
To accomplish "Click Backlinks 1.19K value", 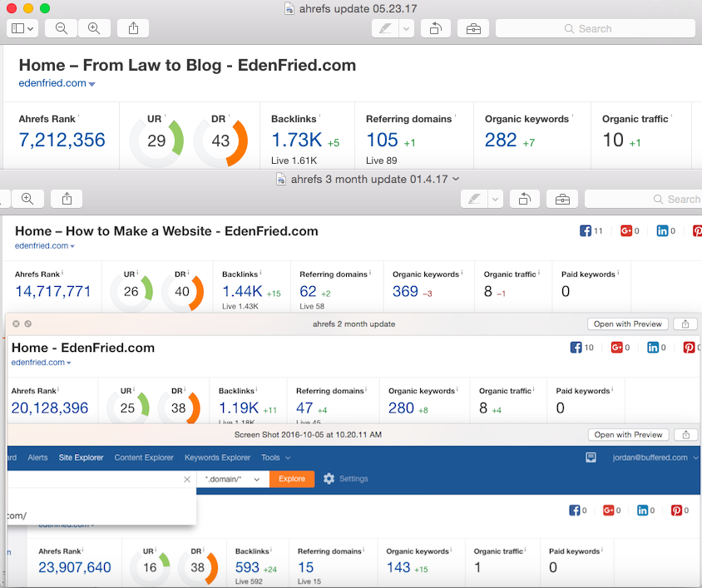I will (239, 408).
